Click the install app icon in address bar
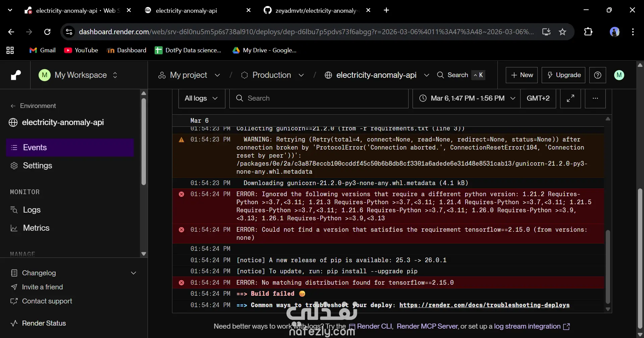This screenshot has width=644, height=338. [546, 32]
